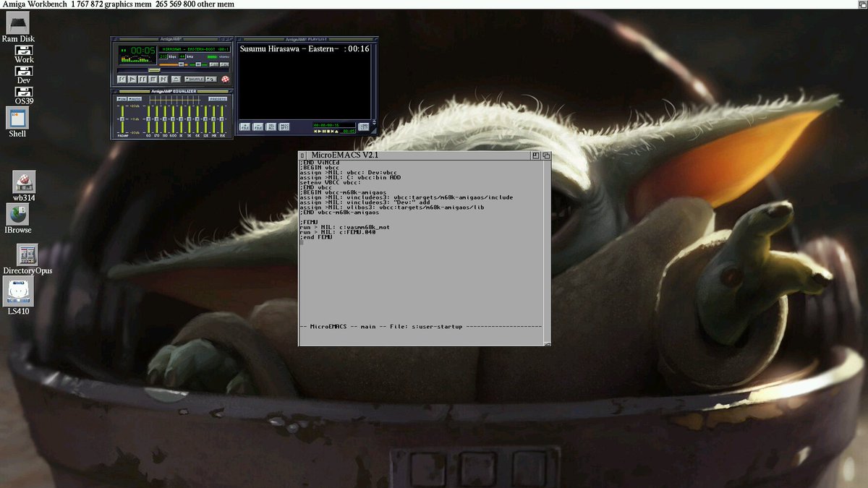Click the 'run > NIL: c:vasmm68k_mot' line
Viewport: 868px width, 488px height.
click(x=345, y=227)
